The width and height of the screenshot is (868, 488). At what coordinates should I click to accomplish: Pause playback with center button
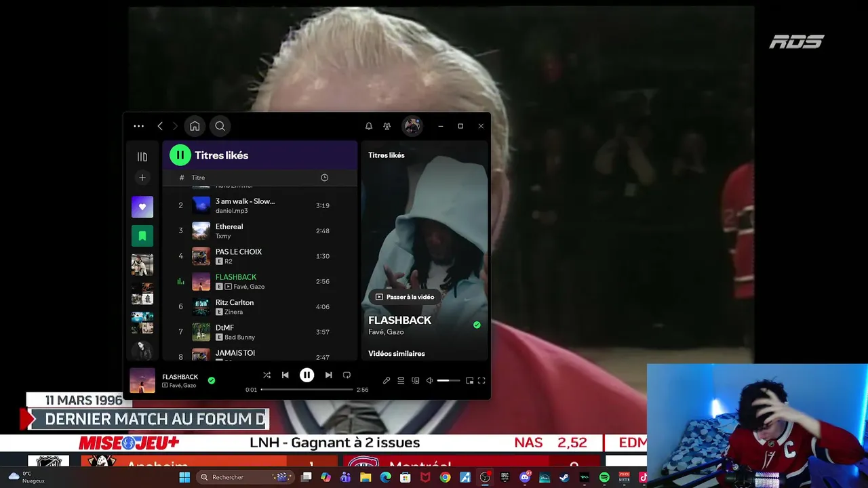coord(307,375)
